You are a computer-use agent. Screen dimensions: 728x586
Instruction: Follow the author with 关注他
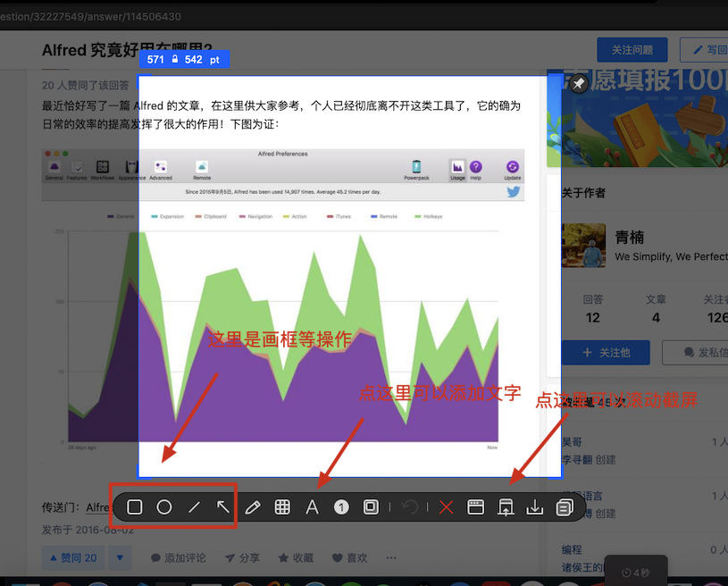(x=606, y=353)
